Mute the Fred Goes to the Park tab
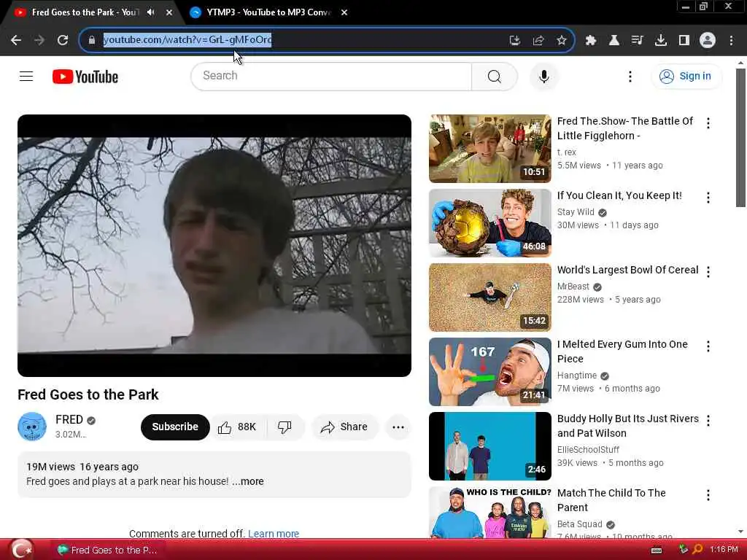 click(151, 12)
